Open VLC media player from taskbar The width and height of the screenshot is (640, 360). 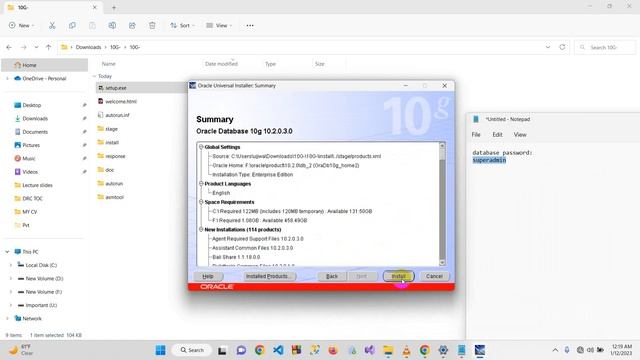pyautogui.click(x=407, y=350)
